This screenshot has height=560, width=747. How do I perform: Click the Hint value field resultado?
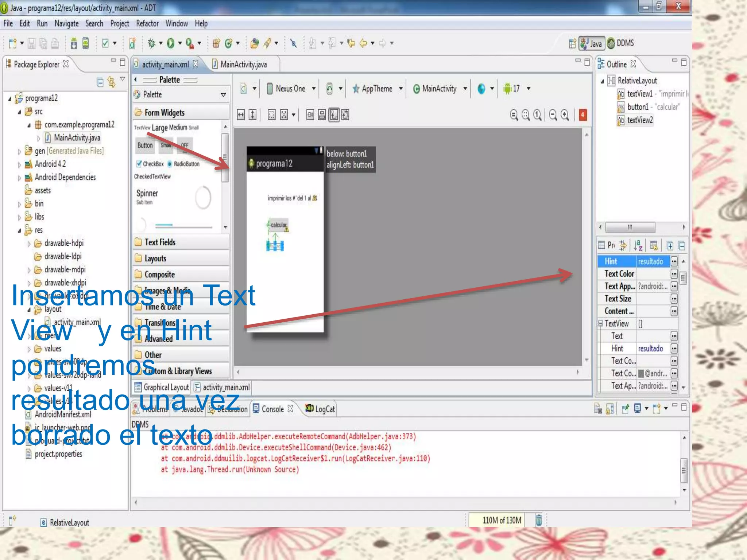(653, 261)
